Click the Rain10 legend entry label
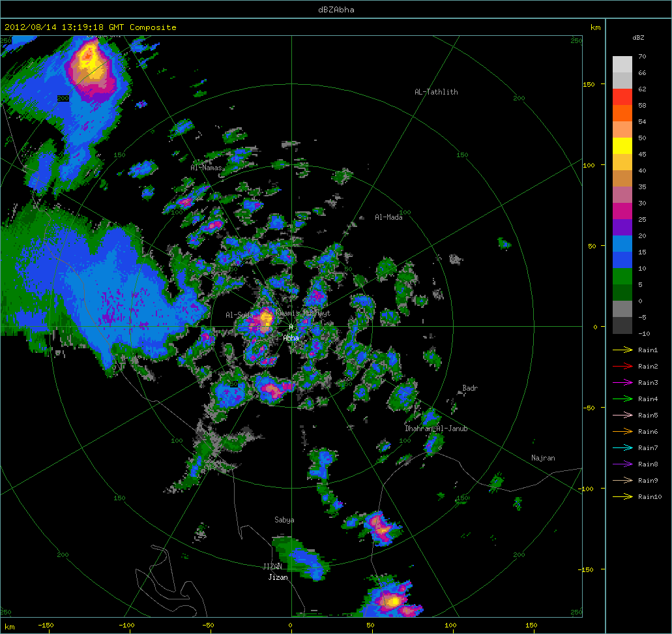The height and width of the screenshot is (634, 672). (649, 497)
